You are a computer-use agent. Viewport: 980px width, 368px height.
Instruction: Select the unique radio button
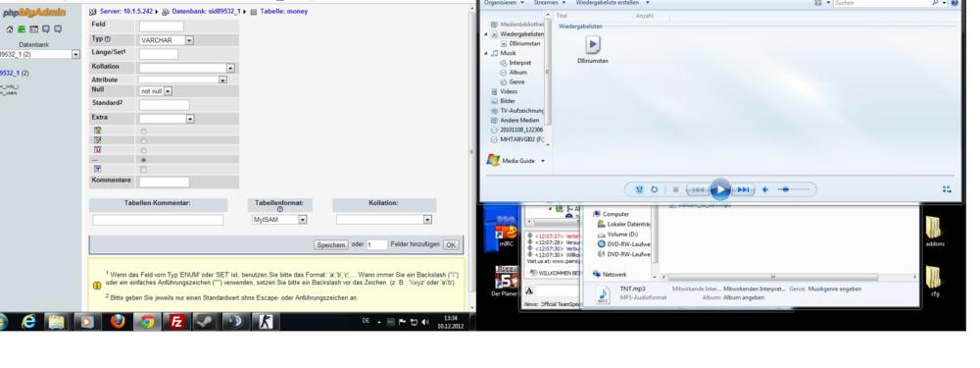144,150
